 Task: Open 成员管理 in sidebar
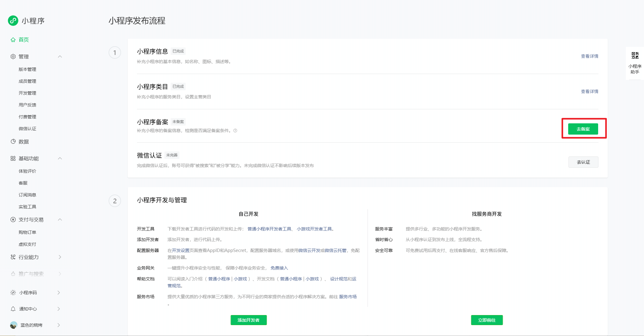coord(27,81)
